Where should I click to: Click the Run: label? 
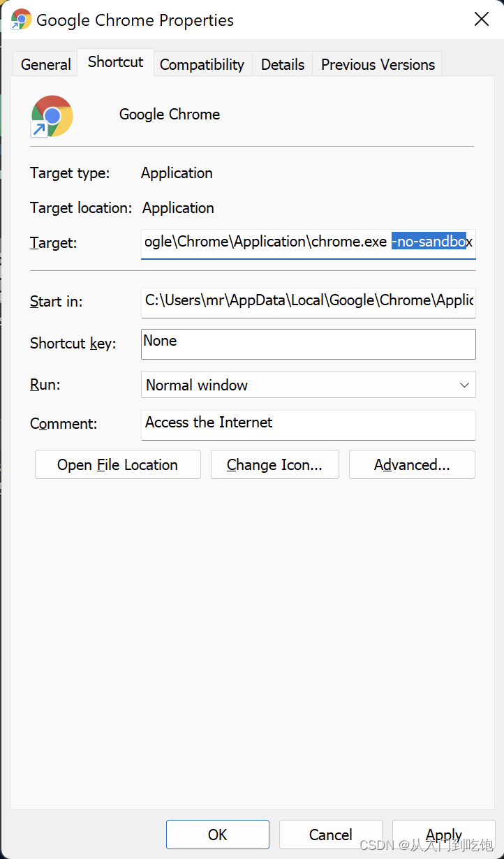click(45, 385)
